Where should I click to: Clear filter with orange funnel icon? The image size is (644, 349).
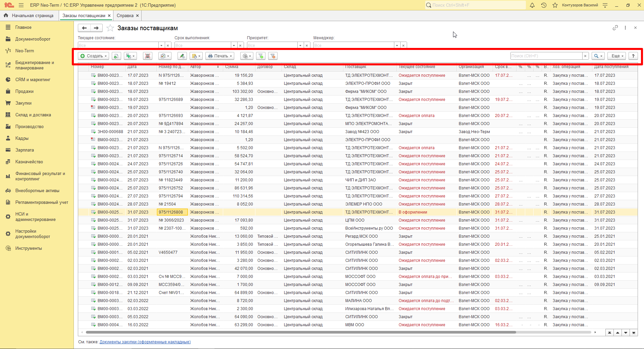coord(273,56)
